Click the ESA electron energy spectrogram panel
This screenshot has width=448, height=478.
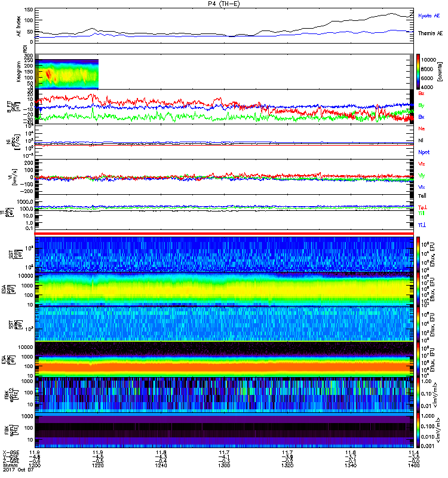[225, 359]
